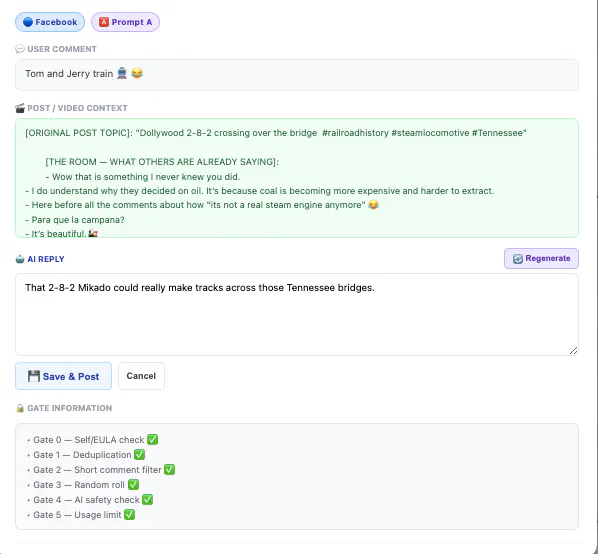The height and width of the screenshot is (554, 598).
Task: Select the Facebook platform tag
Action: [x=50, y=22]
